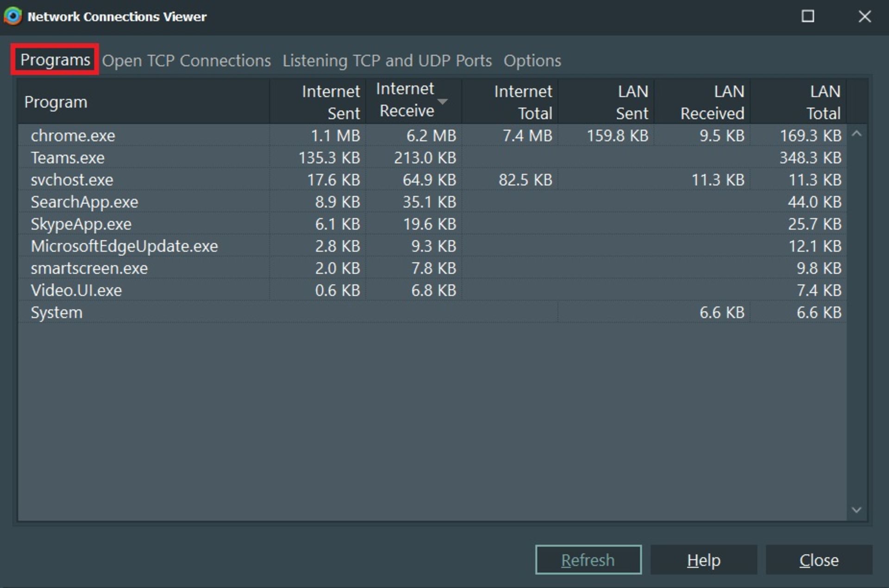
Task: Click chrome.exe LAN Total 169.3 KB
Action: point(810,136)
